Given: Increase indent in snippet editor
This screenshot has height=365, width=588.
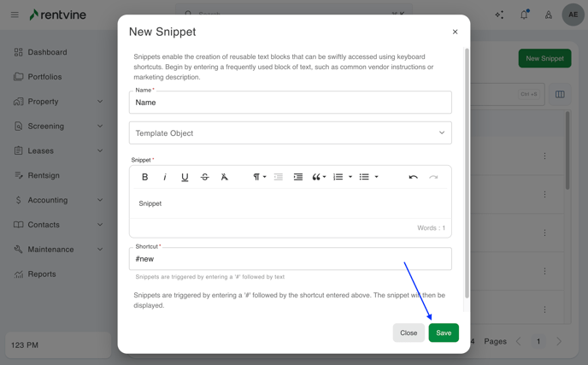Looking at the screenshot, I should point(298,177).
